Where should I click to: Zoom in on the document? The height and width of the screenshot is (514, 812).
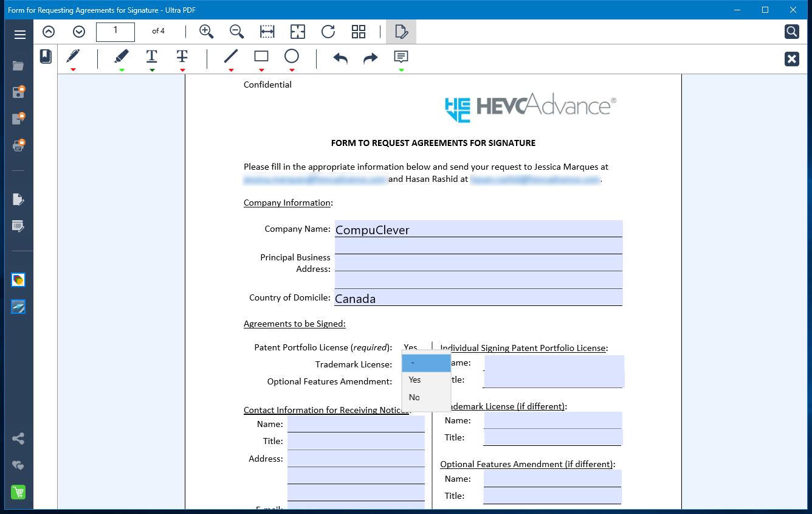click(207, 32)
